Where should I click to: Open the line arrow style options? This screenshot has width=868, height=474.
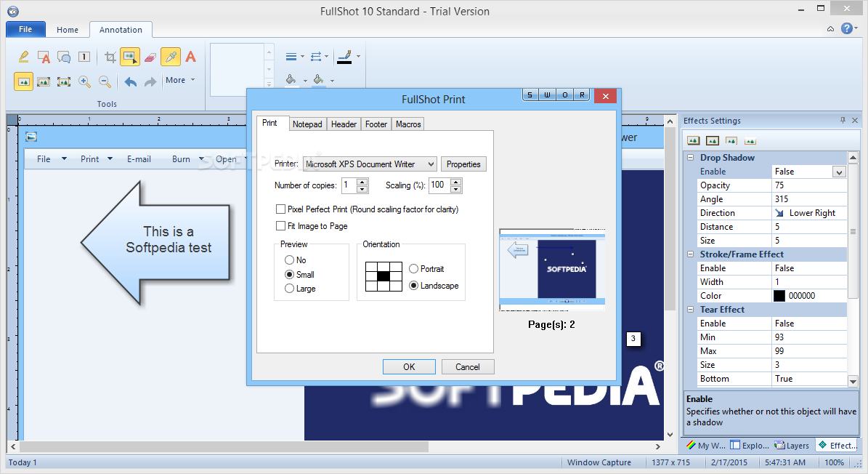point(320,57)
